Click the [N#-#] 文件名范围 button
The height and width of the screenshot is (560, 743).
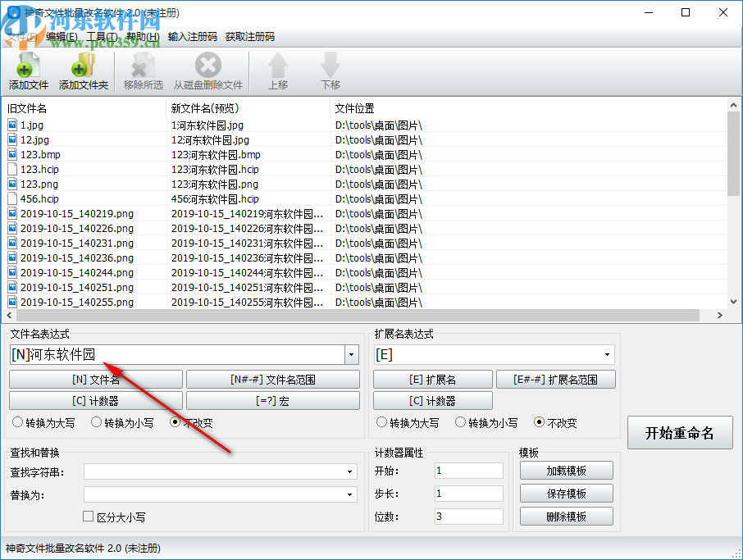pyautogui.click(x=273, y=380)
